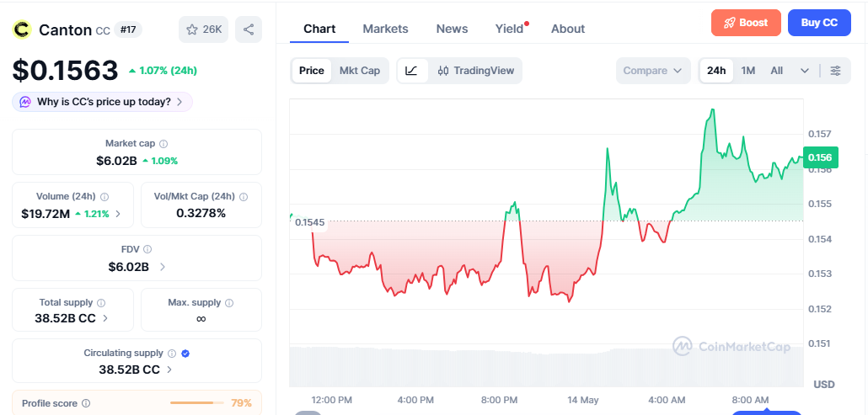Click the verified badge beside Circulating supply
This screenshot has width=868, height=415.
pos(185,353)
